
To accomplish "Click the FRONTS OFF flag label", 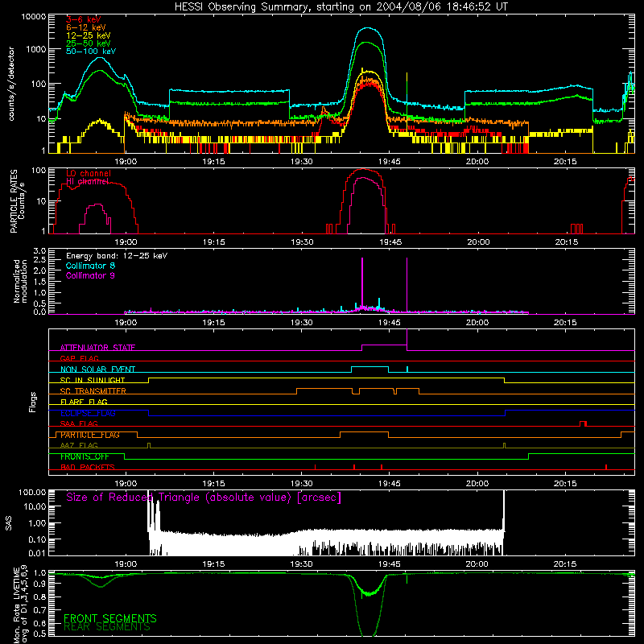I will (x=85, y=456).
